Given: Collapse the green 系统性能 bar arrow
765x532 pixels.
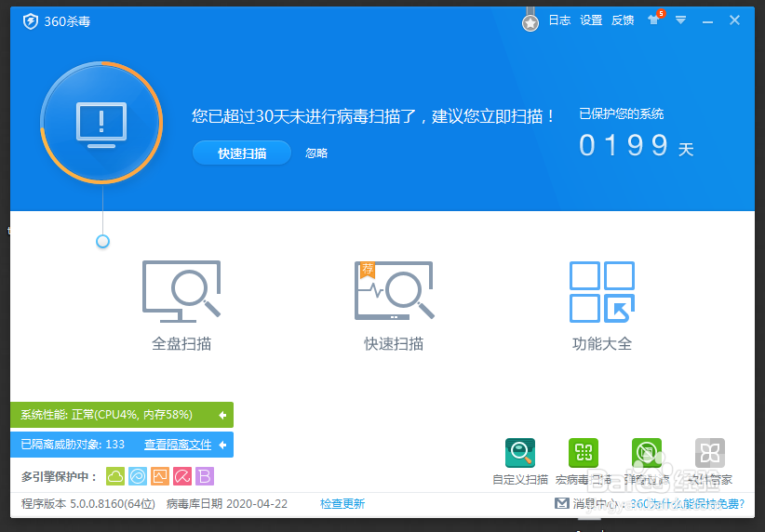Looking at the screenshot, I should coord(222,415).
